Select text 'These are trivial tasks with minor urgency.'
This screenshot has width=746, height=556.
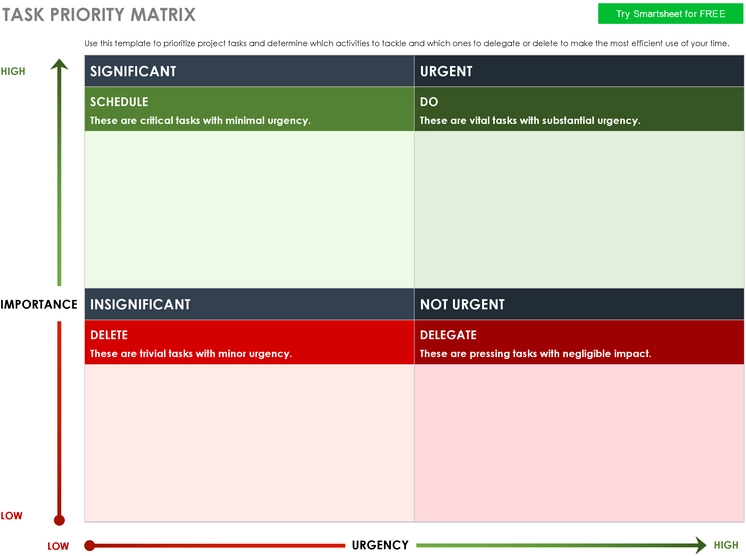(191, 353)
